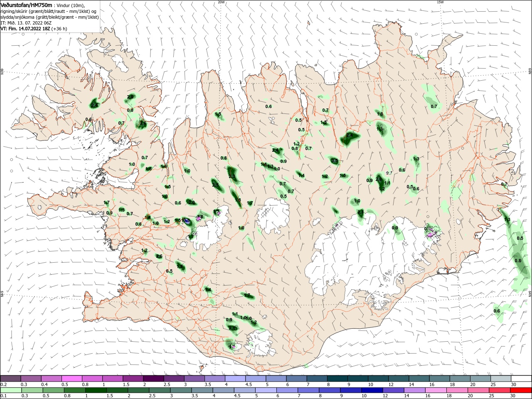Click the 15W longitude label at top
The image size is (532, 399).
[x=440, y=2]
